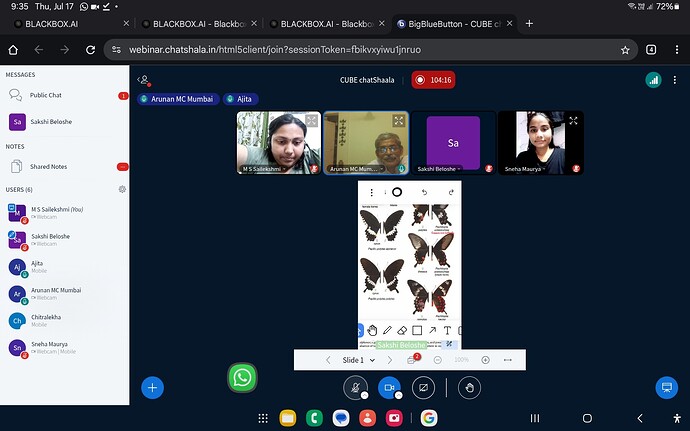Image resolution: width=690 pixels, height=431 pixels.
Task: Toggle multi-user whiteboard icon with badge
Action: [412, 359]
